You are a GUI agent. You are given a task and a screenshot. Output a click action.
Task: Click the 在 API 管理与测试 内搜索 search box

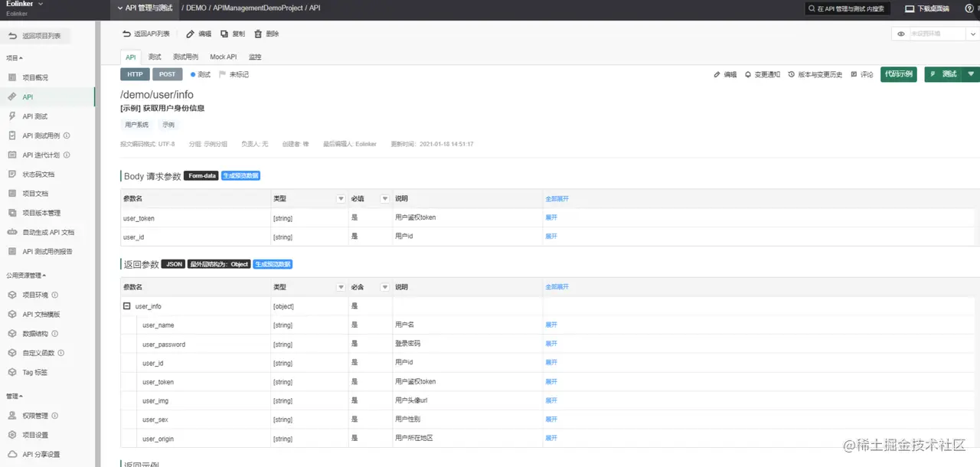point(847,8)
